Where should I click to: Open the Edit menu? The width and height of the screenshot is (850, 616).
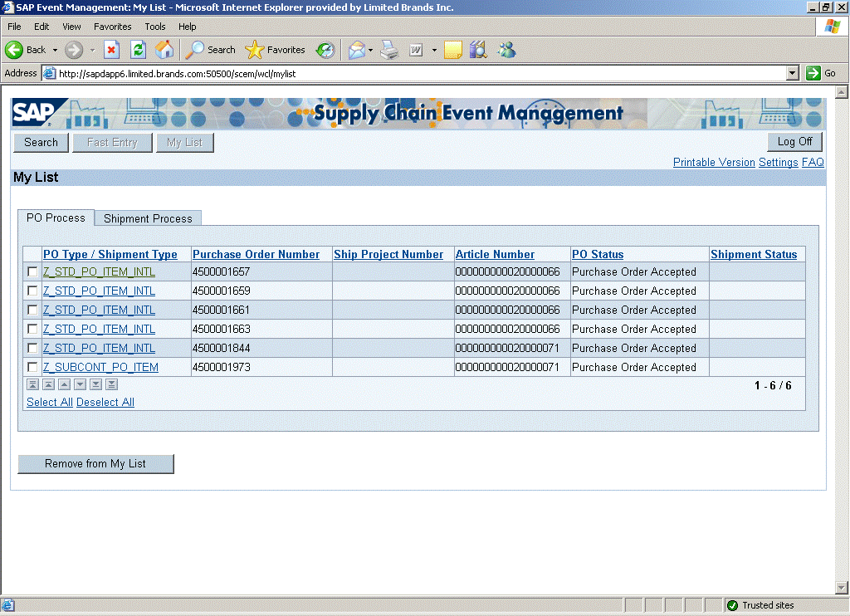tap(42, 27)
